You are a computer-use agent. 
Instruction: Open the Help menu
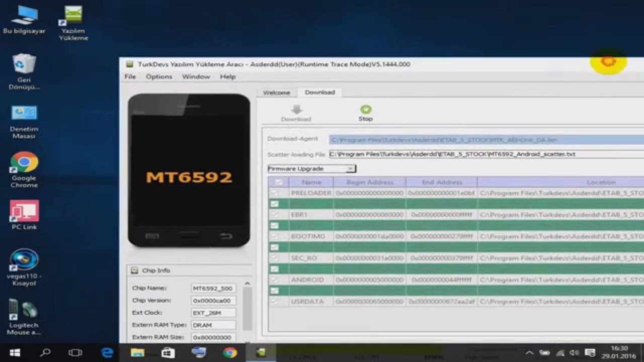click(228, 77)
